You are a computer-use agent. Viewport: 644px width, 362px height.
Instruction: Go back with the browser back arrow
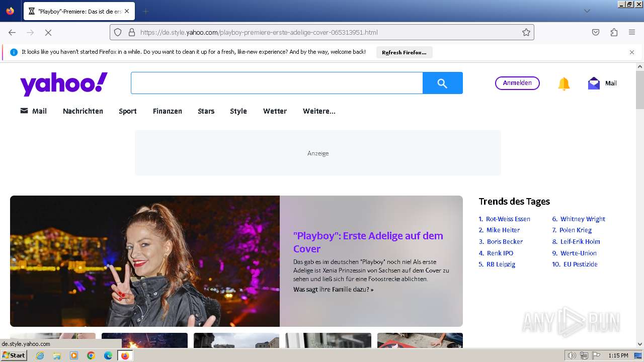(x=12, y=32)
